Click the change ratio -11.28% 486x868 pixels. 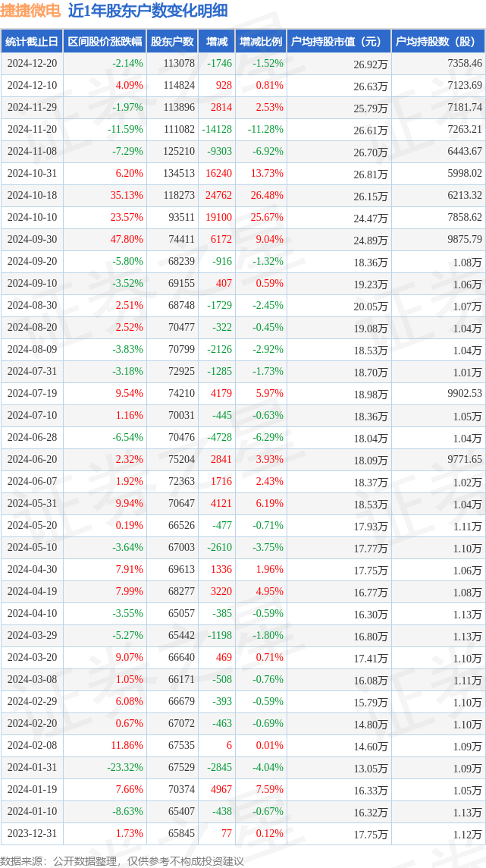(265, 130)
